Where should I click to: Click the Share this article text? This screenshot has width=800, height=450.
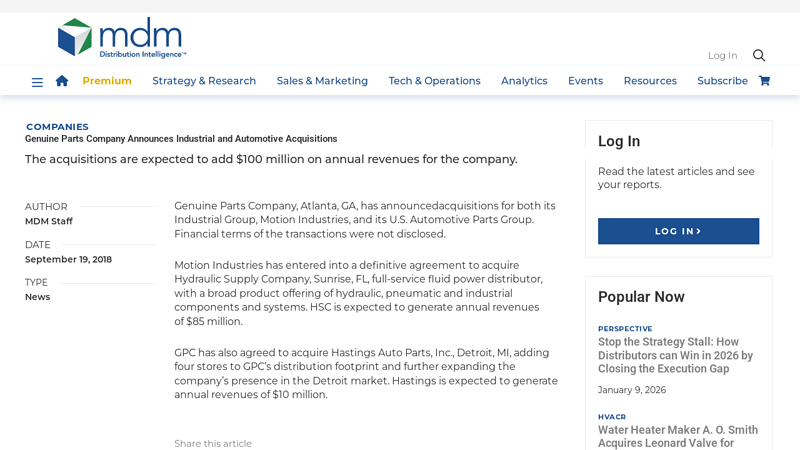213,443
